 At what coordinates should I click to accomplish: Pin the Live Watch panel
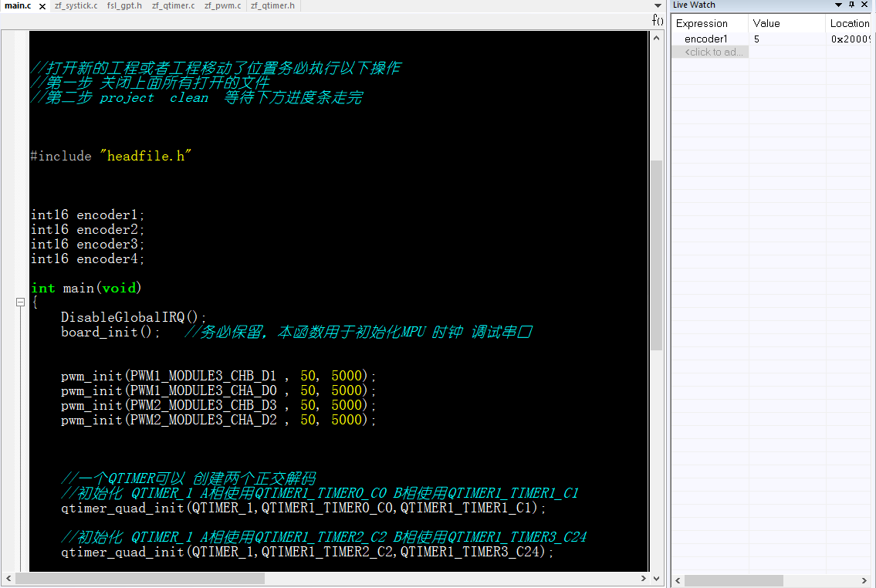click(851, 5)
